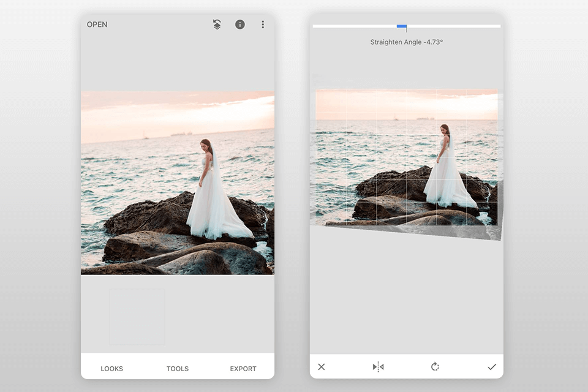Rotate image 90 degrees with rotate icon

[x=435, y=366]
